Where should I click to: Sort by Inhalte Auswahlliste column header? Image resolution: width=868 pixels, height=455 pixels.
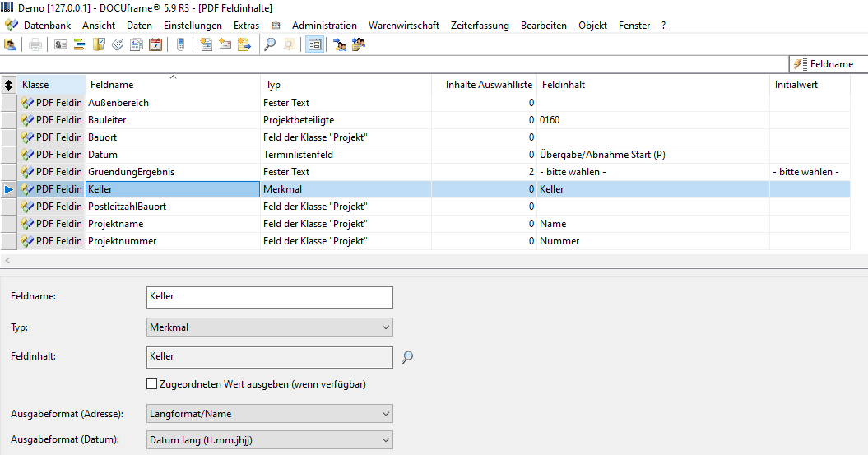tap(485, 85)
